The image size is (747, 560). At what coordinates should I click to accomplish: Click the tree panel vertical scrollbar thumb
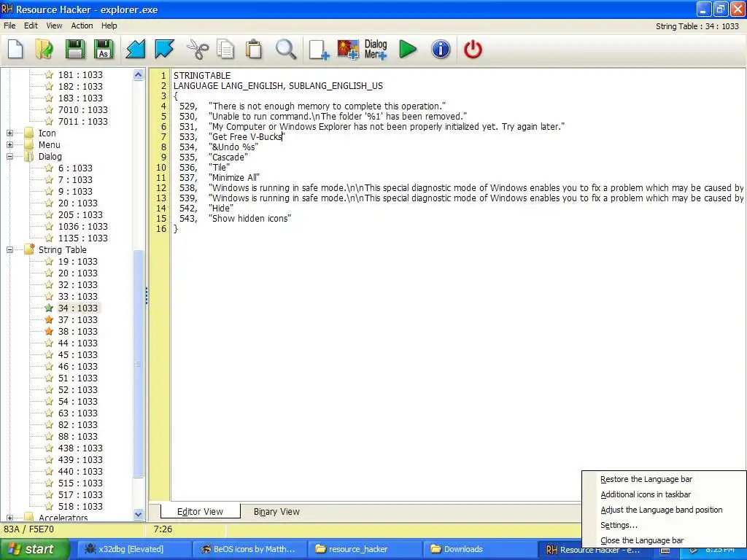click(138, 364)
